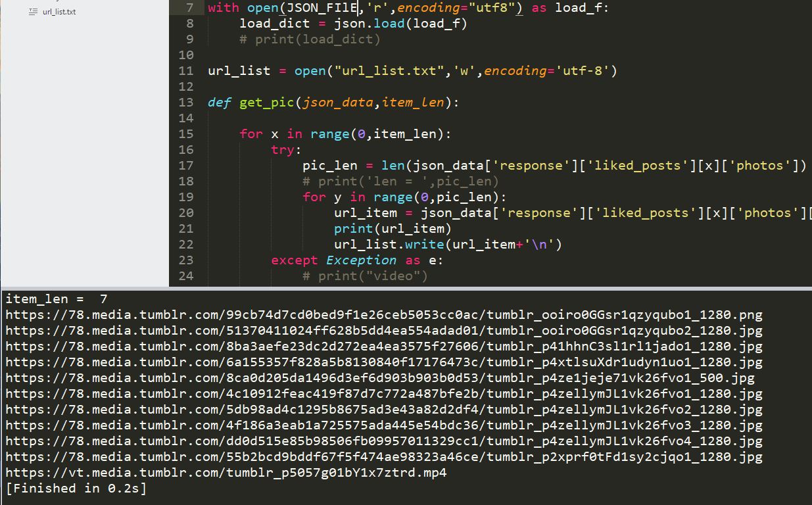Click the output URL ending udyn1uo1_1280.jpg
The height and width of the screenshot is (505, 812).
384,362
